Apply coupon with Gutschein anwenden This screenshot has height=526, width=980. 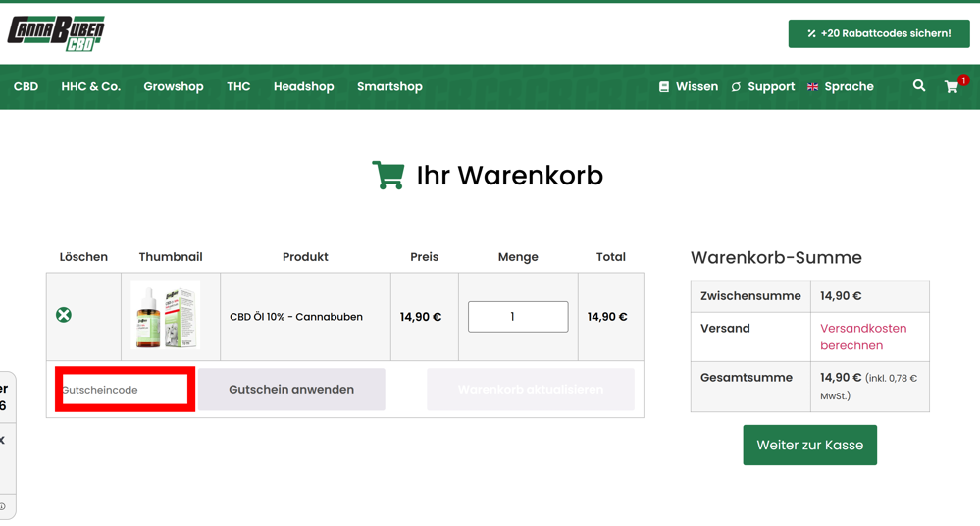coord(291,389)
